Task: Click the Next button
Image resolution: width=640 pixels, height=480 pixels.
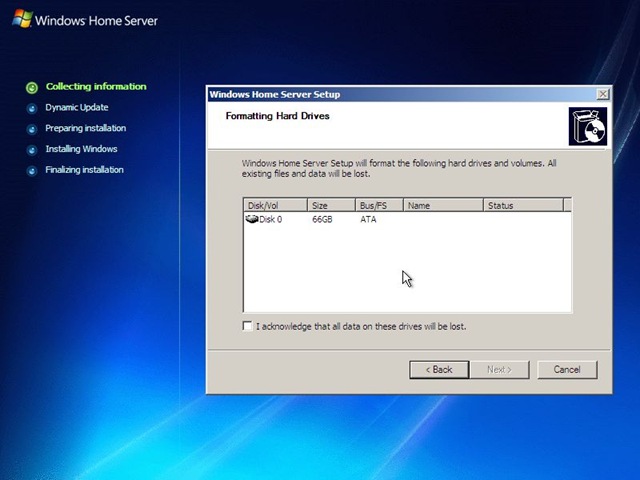Action: click(500, 370)
